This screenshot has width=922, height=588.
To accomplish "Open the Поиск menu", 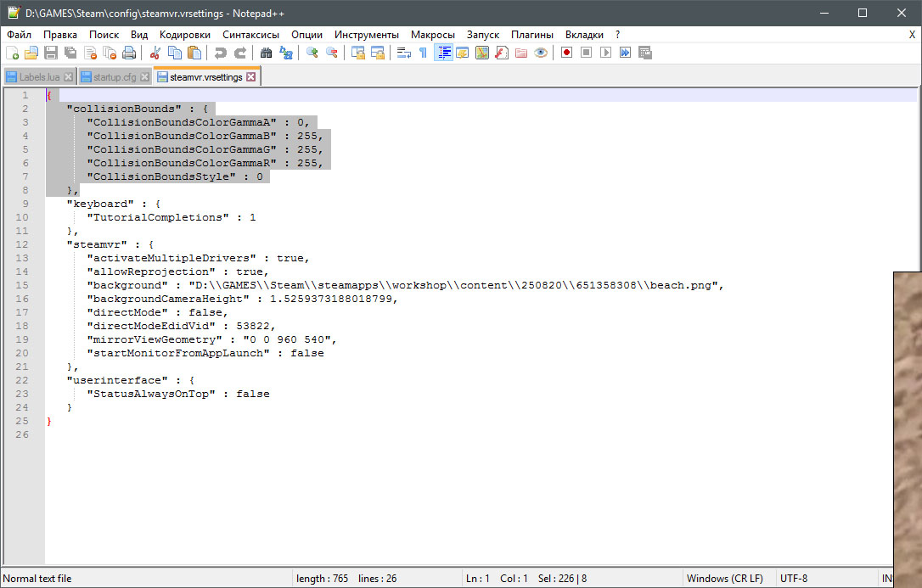I will pos(104,35).
